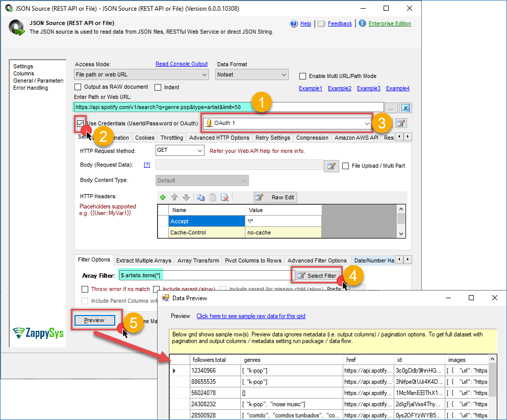Open the Data Format dropdown

[252, 74]
